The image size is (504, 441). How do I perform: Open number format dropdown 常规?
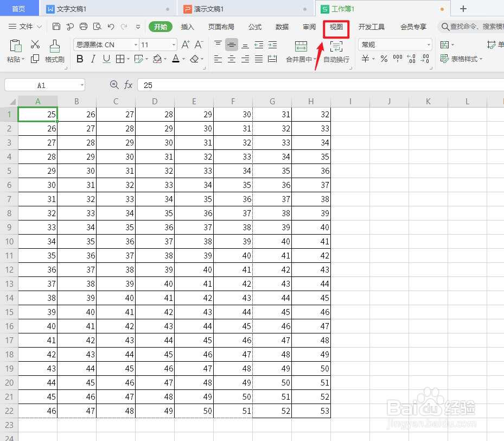(429, 45)
